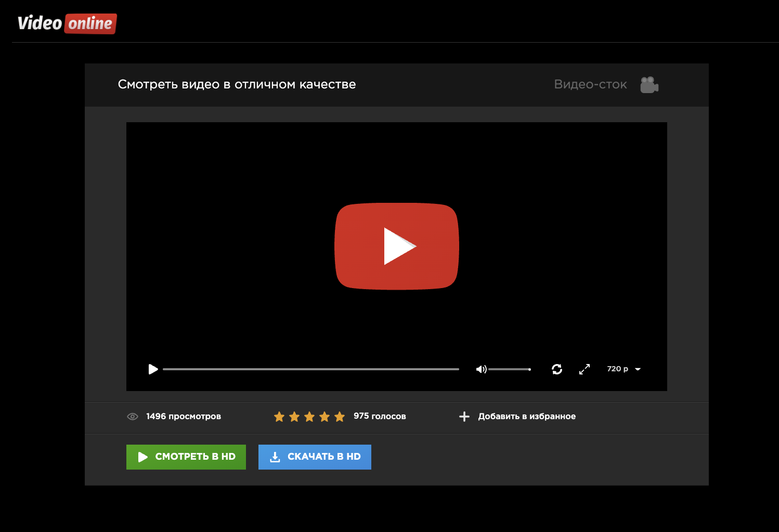
Task: Click the mute speaker icon in player
Action: tap(481, 369)
